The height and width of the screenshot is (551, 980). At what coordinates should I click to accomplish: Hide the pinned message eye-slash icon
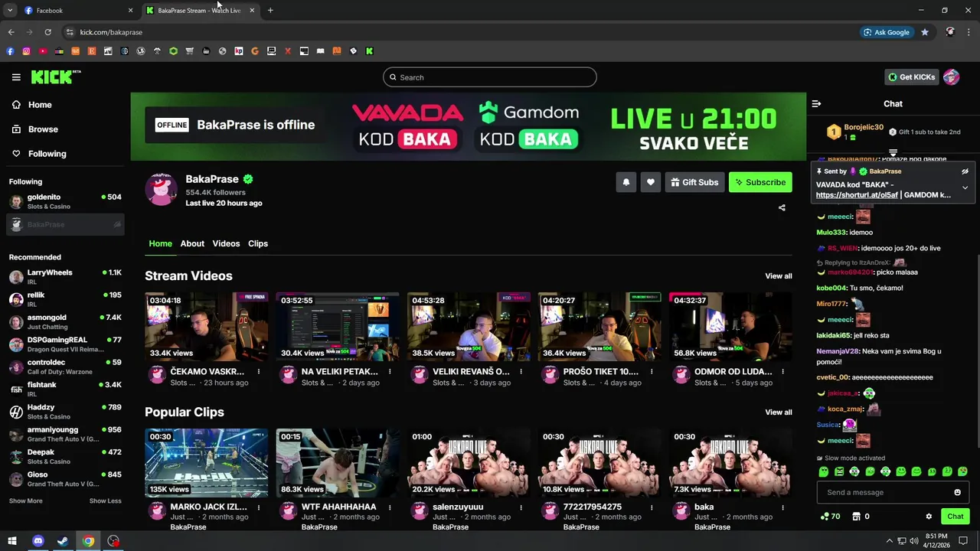pyautogui.click(x=965, y=171)
